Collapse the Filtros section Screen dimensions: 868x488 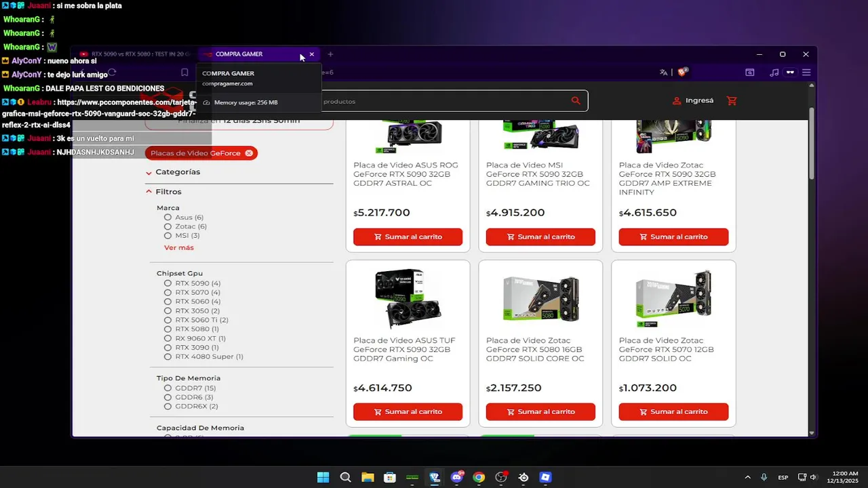163,192
